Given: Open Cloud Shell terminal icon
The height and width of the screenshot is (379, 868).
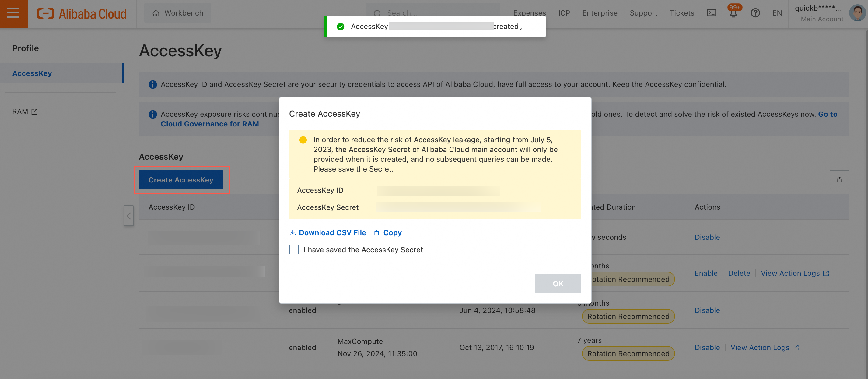Looking at the screenshot, I should (x=711, y=13).
